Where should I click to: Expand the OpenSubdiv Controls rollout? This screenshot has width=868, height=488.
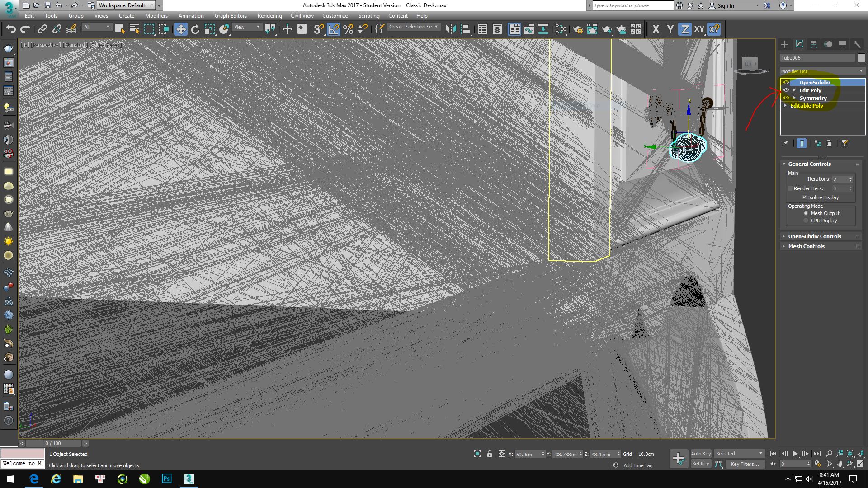(x=814, y=236)
